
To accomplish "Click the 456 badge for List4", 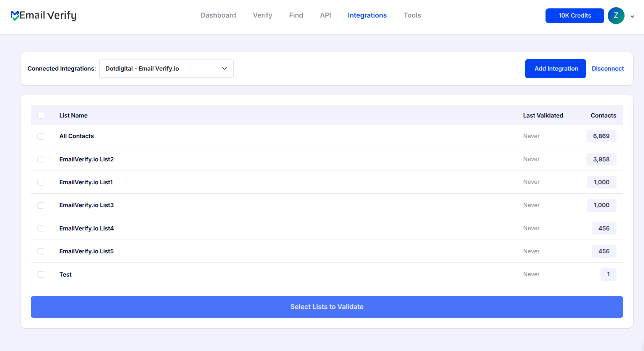I will 604,228.
